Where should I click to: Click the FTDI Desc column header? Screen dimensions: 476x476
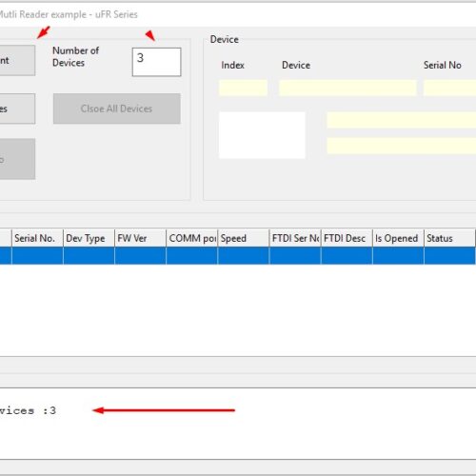pos(347,238)
